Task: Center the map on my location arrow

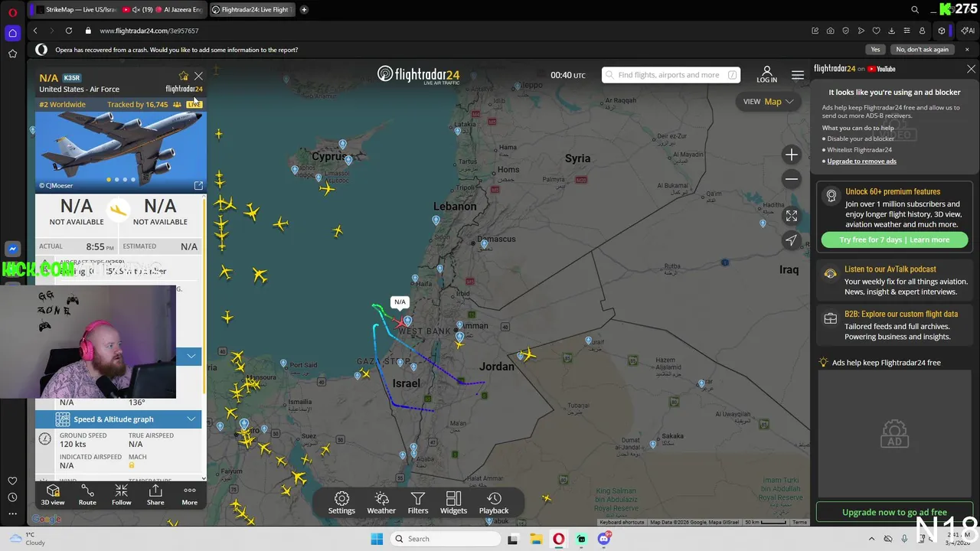Action: (x=792, y=240)
